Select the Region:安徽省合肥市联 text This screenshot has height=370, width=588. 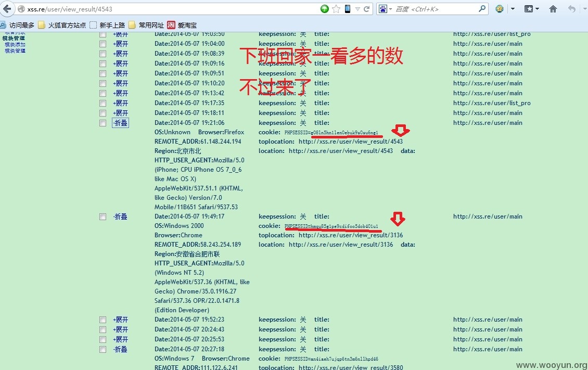click(187, 254)
